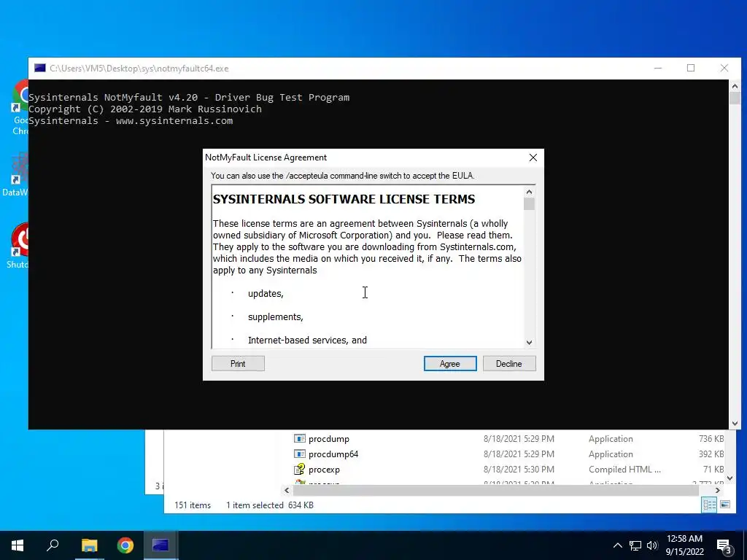Click the '151 items' status text
747x560 pixels.
pos(193,505)
